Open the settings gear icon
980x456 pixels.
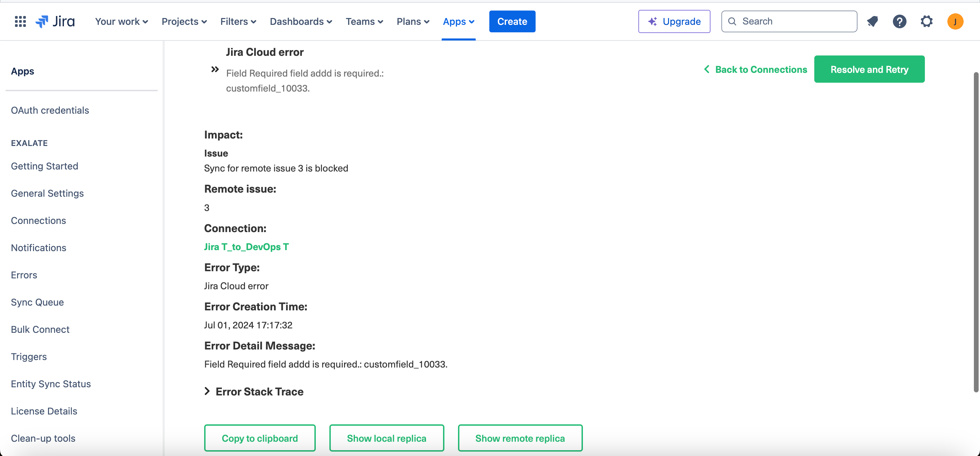[x=926, y=21]
